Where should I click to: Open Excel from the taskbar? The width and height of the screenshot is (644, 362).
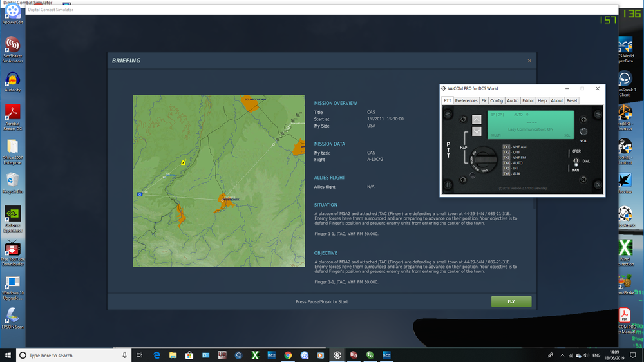[255, 356]
